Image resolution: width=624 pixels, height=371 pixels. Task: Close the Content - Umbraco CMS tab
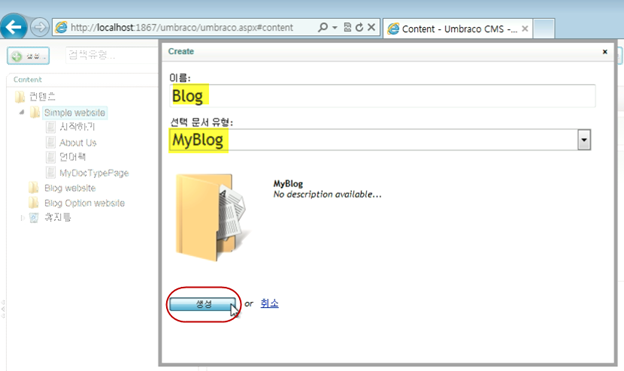tap(525, 29)
